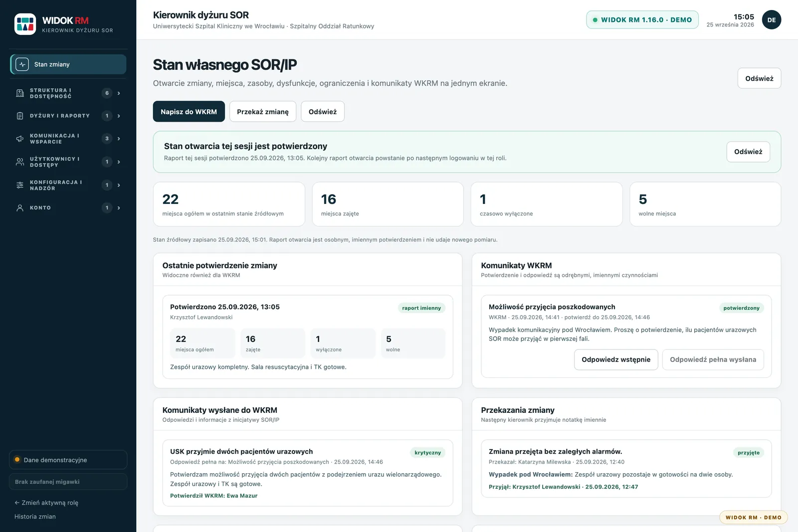Expand the Dyżury i raporty chevron

click(x=119, y=116)
